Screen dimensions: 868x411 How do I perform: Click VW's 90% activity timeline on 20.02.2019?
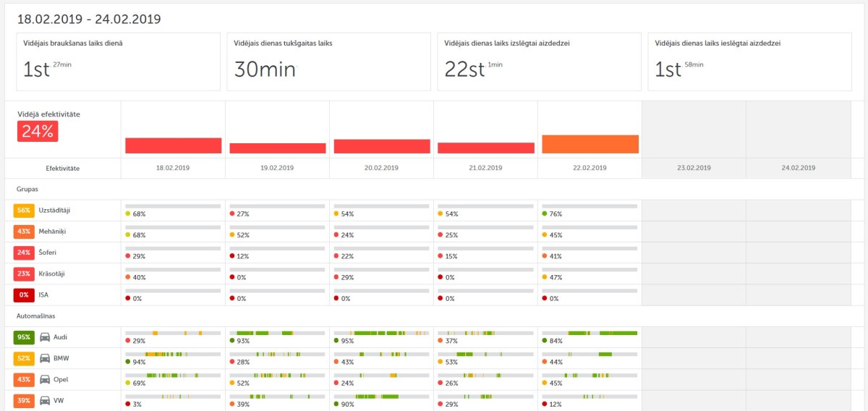click(381, 397)
